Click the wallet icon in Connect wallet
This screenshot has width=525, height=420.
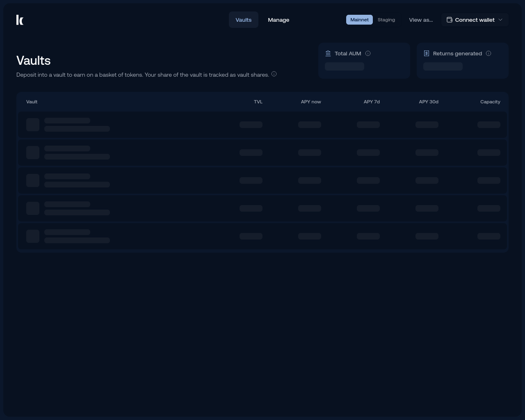pos(450,20)
